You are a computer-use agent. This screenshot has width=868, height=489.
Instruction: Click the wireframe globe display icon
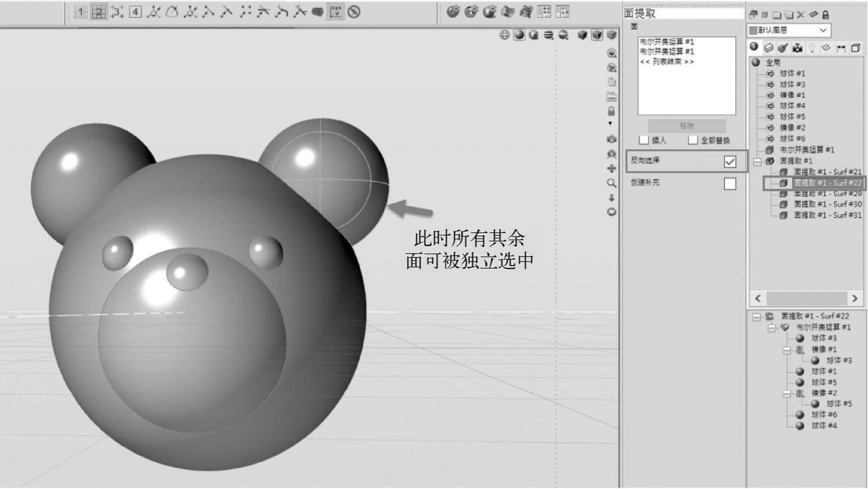point(505,35)
